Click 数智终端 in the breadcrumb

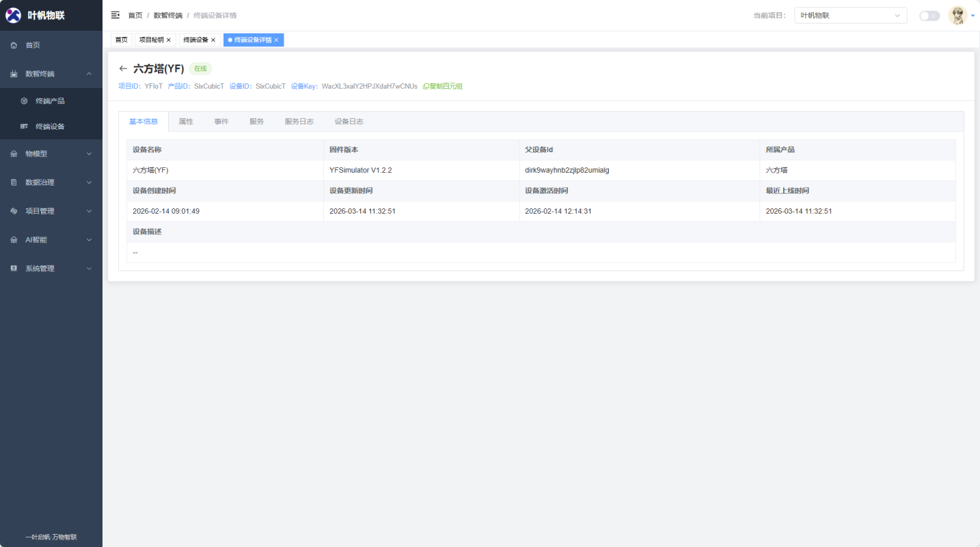point(167,15)
